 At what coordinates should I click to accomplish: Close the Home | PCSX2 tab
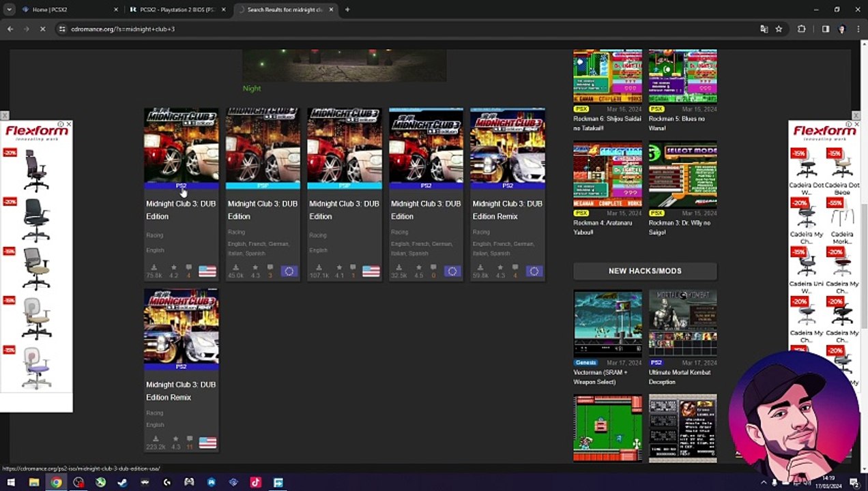(x=115, y=10)
